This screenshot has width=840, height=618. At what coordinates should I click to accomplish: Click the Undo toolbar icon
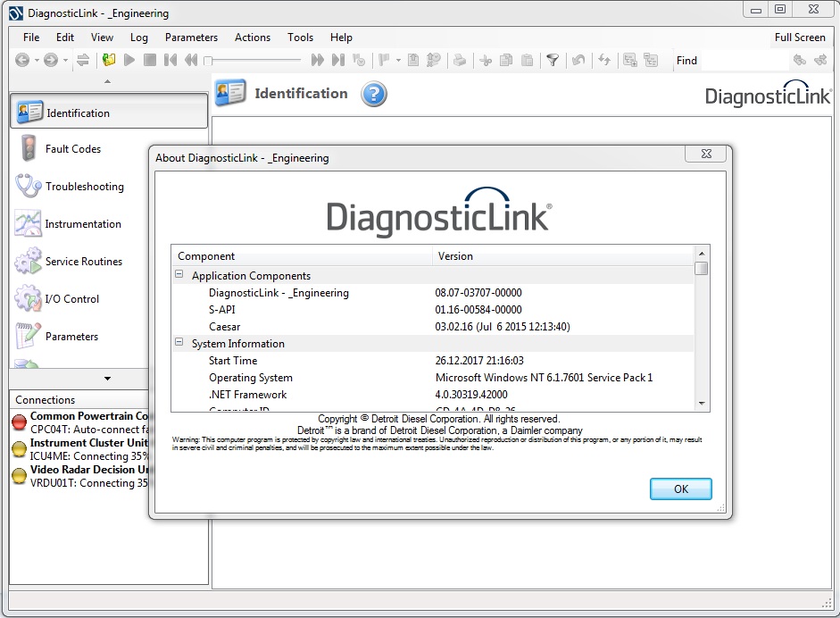[578, 60]
